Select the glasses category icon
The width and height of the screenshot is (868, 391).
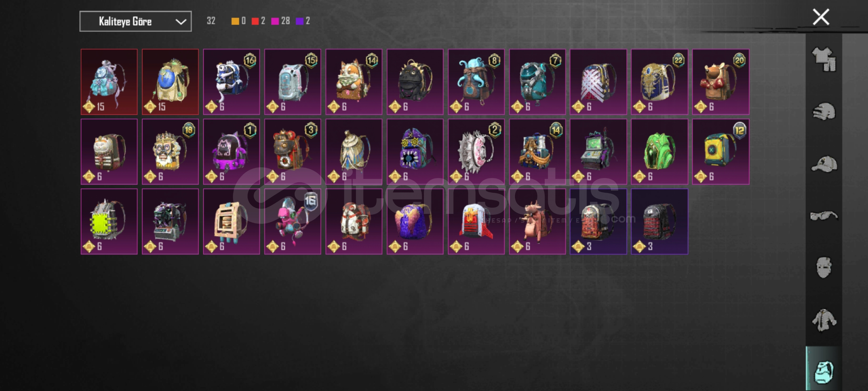pyautogui.click(x=824, y=216)
